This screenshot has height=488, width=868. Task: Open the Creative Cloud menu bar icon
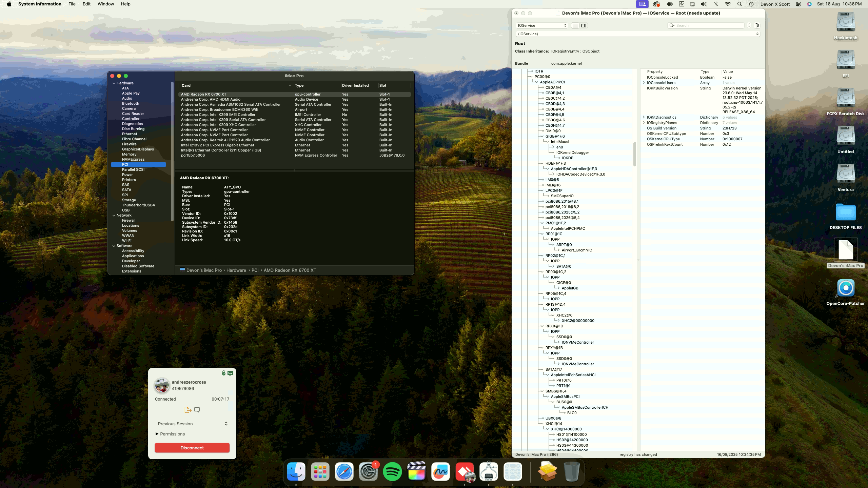click(x=656, y=4)
